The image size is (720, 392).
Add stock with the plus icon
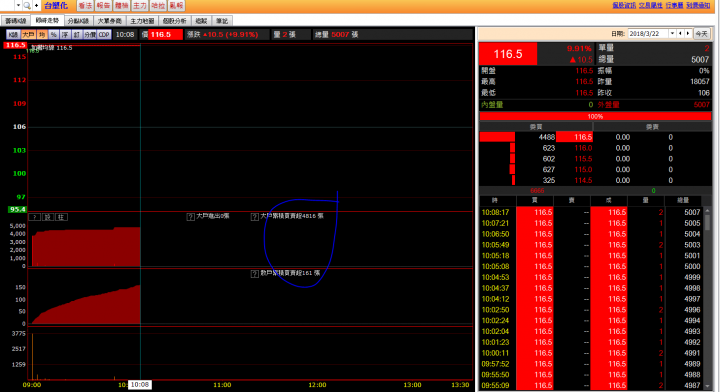tap(36, 6)
